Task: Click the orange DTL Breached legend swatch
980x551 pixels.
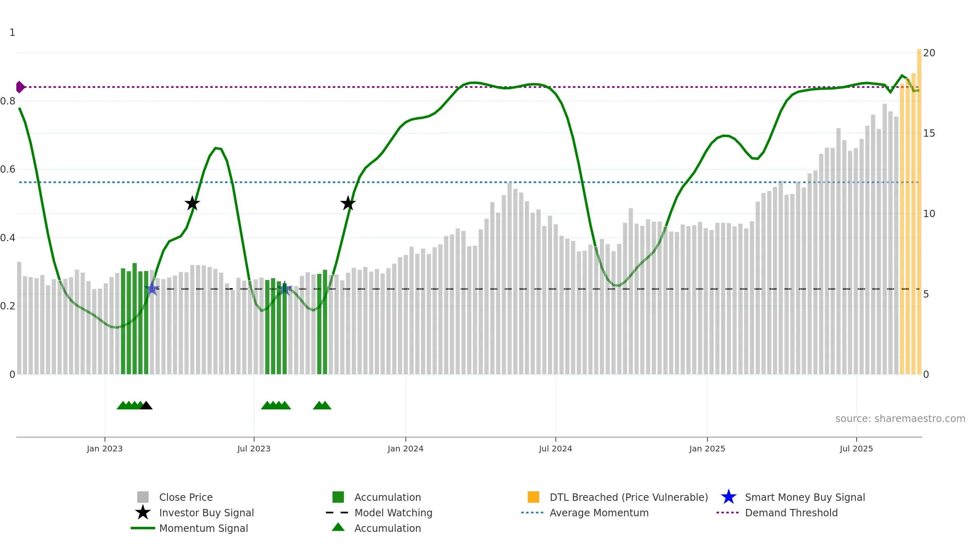Action: pyautogui.click(x=533, y=497)
